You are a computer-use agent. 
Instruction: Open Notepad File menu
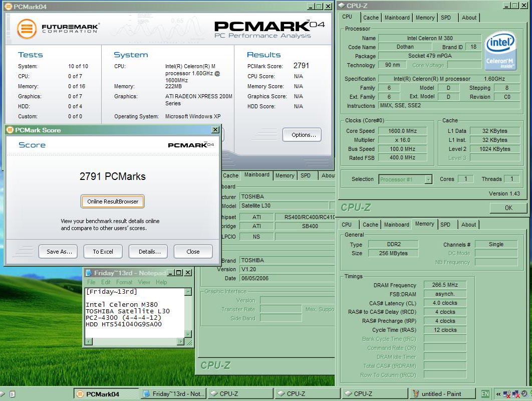pos(91,282)
